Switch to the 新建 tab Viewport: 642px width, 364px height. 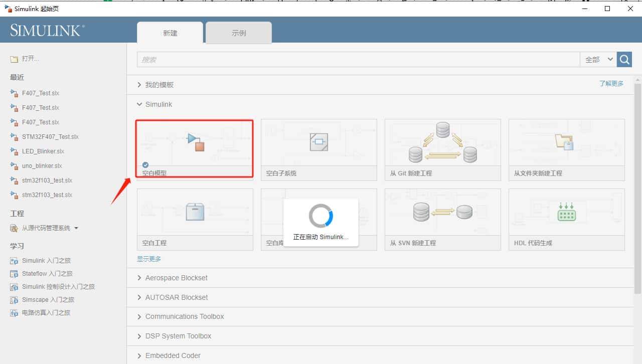pos(170,33)
